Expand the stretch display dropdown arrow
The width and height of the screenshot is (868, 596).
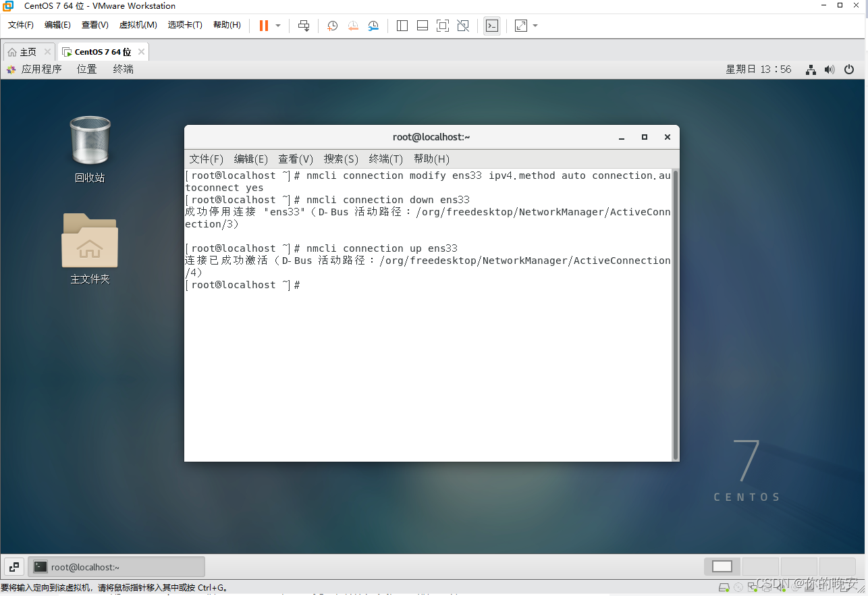tap(535, 26)
